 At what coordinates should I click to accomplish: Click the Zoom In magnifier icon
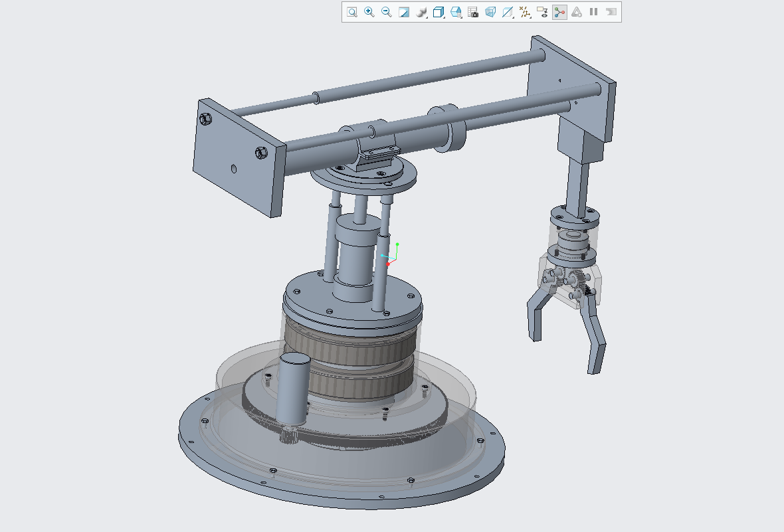point(369,12)
